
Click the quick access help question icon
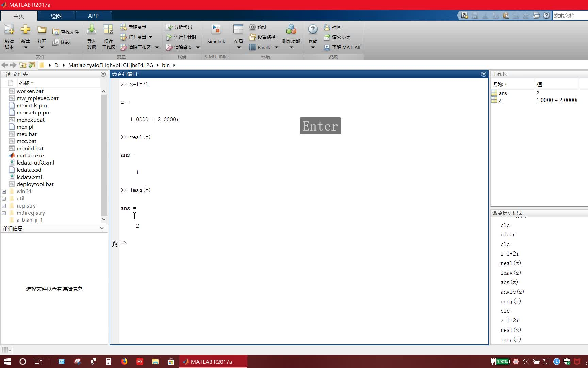click(x=546, y=15)
